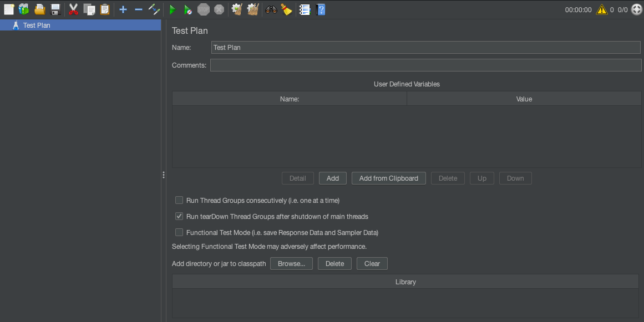
Task: Start the test without pauses
Action: click(x=187, y=9)
